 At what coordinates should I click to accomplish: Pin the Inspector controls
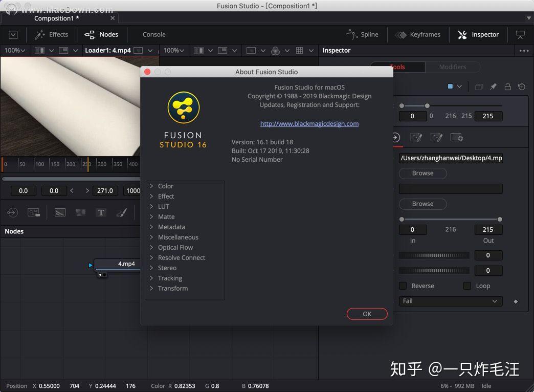pos(493,86)
